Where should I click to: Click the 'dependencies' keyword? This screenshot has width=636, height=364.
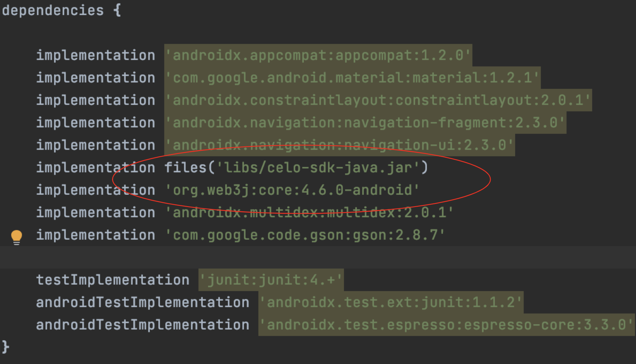[x=53, y=11]
